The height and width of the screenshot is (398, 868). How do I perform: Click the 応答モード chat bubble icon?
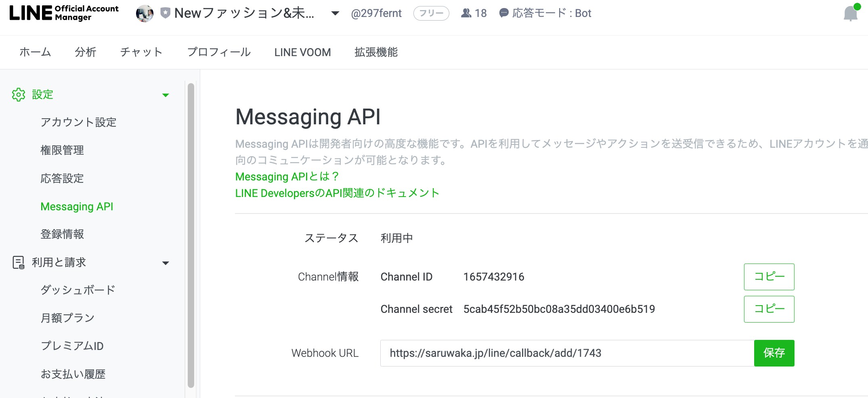click(x=504, y=13)
